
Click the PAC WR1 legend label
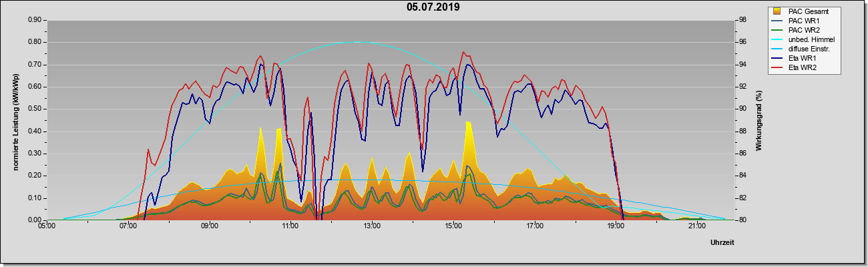803,21
